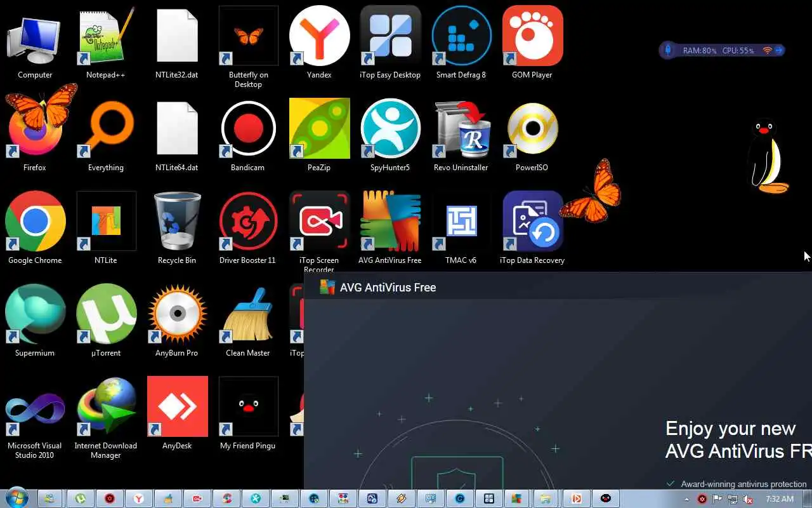
Task: Open the 7:32 AM taskbar clock
Action: 780,499
